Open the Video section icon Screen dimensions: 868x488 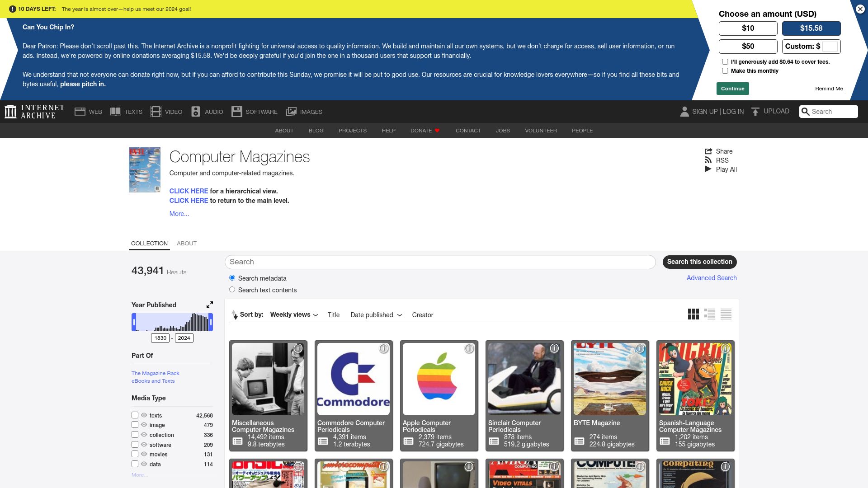coord(156,112)
